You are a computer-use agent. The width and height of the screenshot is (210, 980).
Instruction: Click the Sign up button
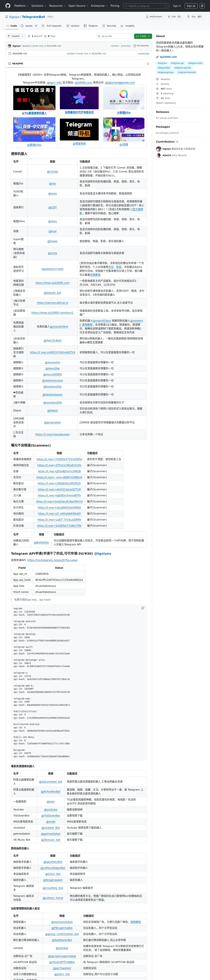coord(191,6)
